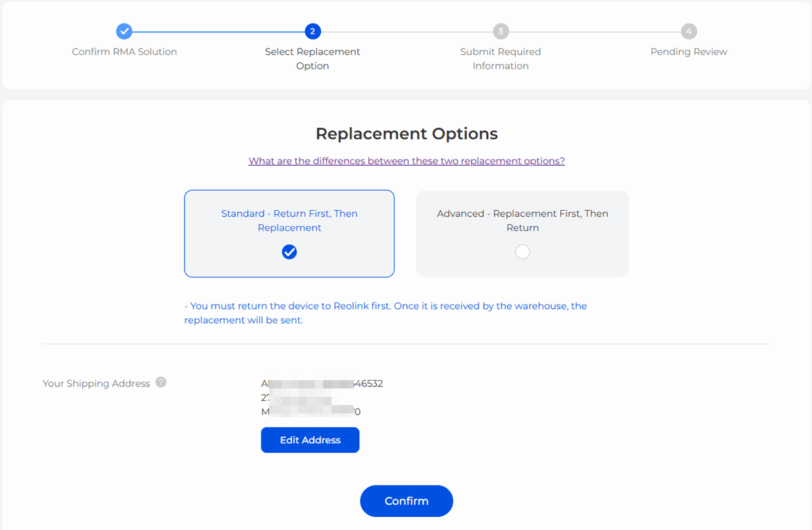This screenshot has height=530, width=812.
Task: Go to 'Confirm RMA Solution' step label
Action: pyautogui.click(x=124, y=52)
